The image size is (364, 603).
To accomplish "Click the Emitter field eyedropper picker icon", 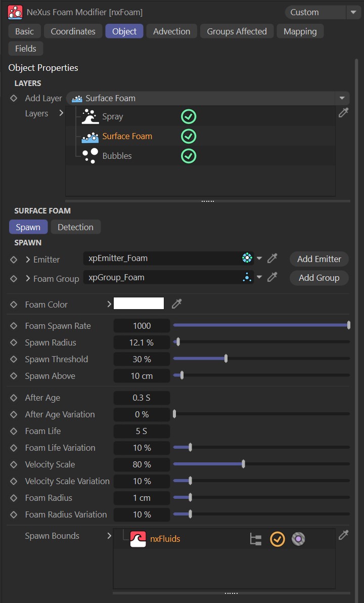I will tap(272, 259).
